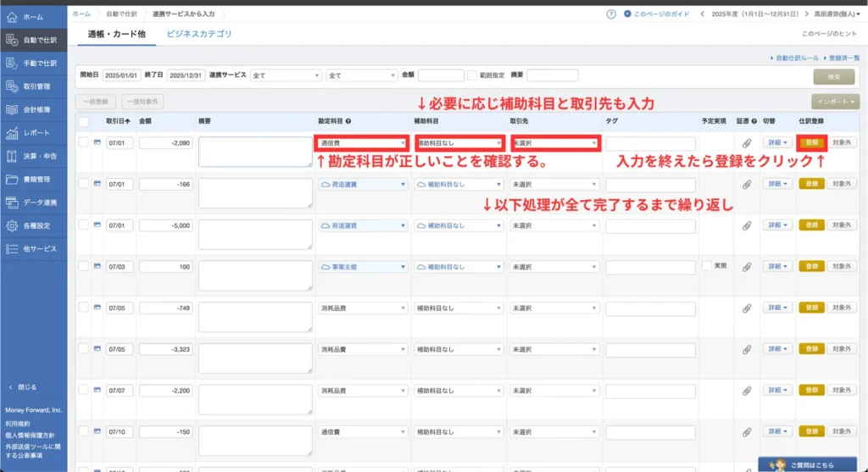Click ホーム in the breadcrumb
The width and height of the screenshot is (868, 472).
(x=81, y=14)
